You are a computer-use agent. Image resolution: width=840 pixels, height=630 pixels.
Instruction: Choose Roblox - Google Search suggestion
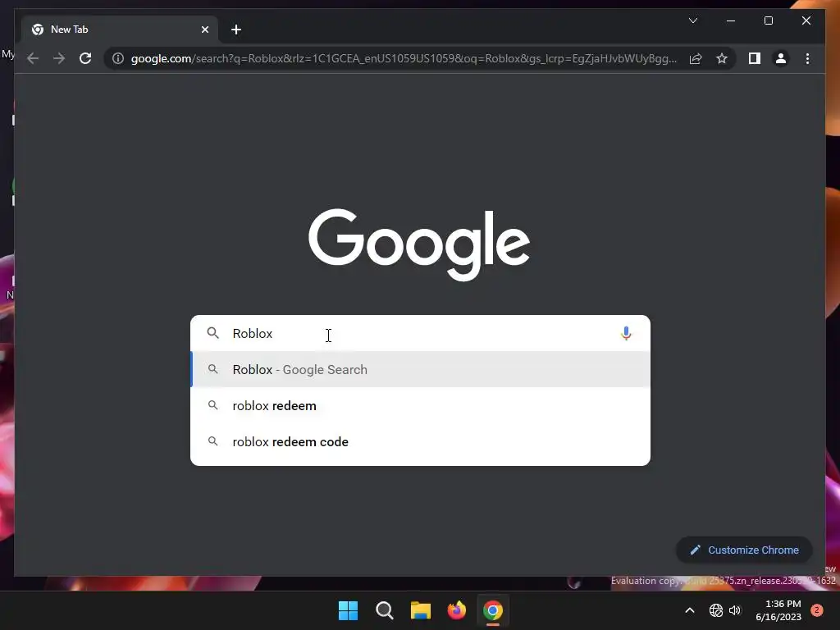(x=420, y=370)
